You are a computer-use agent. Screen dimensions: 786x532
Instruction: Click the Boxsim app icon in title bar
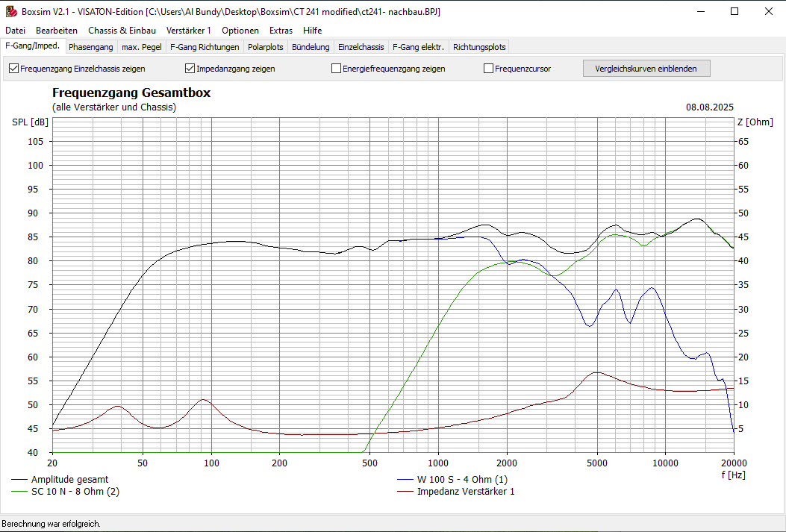pos(11,12)
